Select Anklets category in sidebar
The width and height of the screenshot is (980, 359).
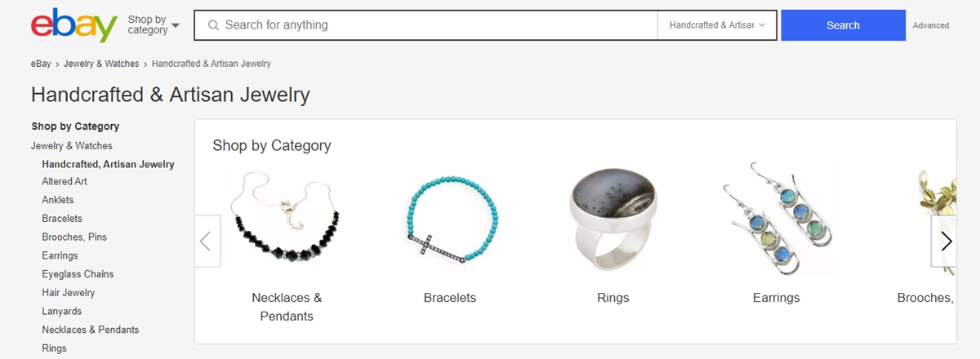point(58,200)
